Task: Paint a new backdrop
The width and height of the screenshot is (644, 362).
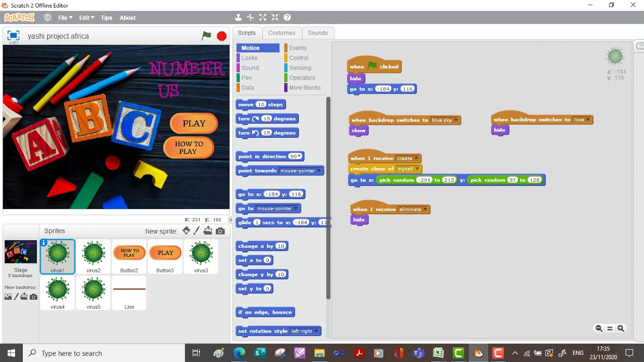Action: click(16, 297)
